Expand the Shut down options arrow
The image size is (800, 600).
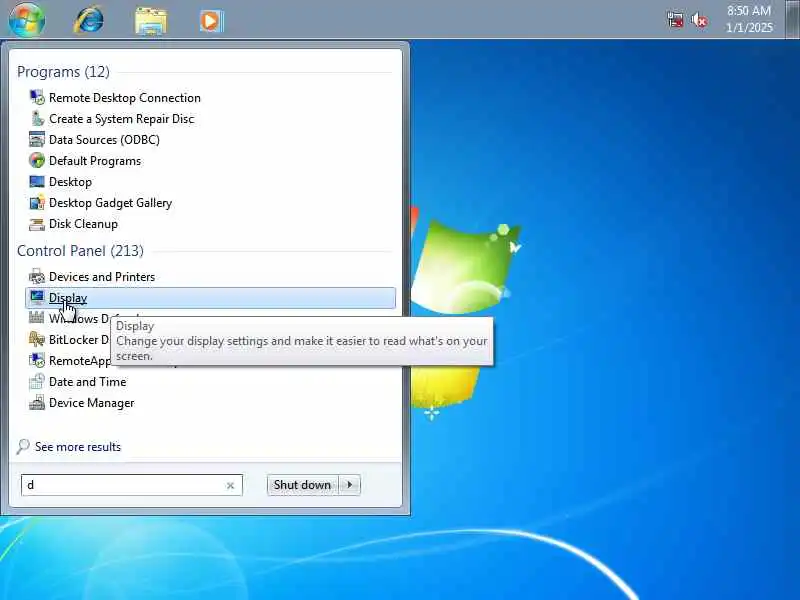(349, 485)
